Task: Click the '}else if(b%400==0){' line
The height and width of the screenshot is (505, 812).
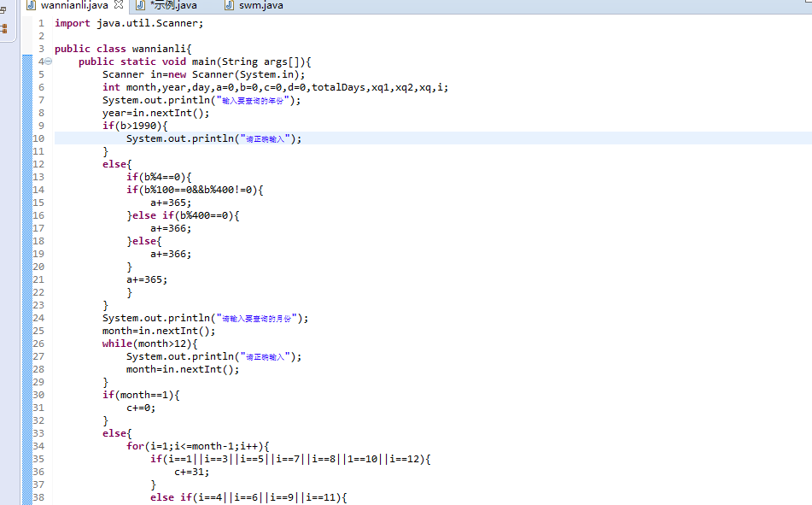Action: tap(183, 215)
